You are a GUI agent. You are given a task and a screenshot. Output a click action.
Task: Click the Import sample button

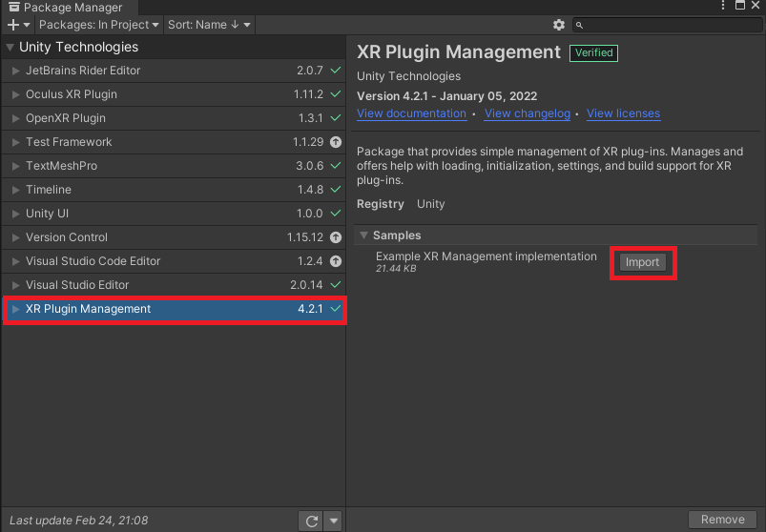(642, 262)
